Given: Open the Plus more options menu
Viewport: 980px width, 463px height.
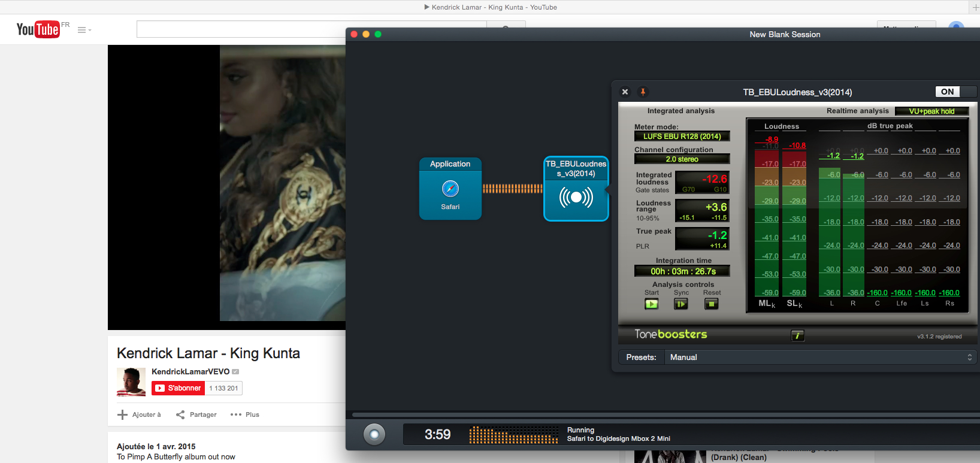Looking at the screenshot, I should [x=245, y=414].
